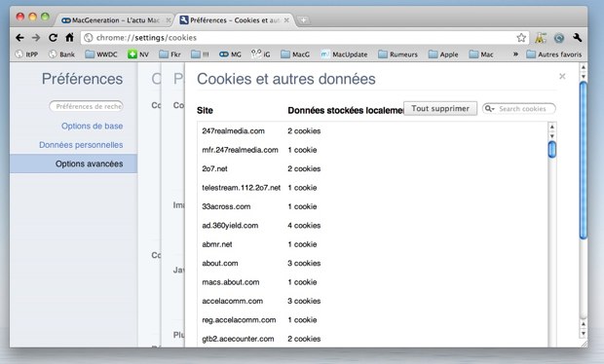Open the iG bookmark
The width and height of the screenshot is (604, 364).
[x=261, y=55]
